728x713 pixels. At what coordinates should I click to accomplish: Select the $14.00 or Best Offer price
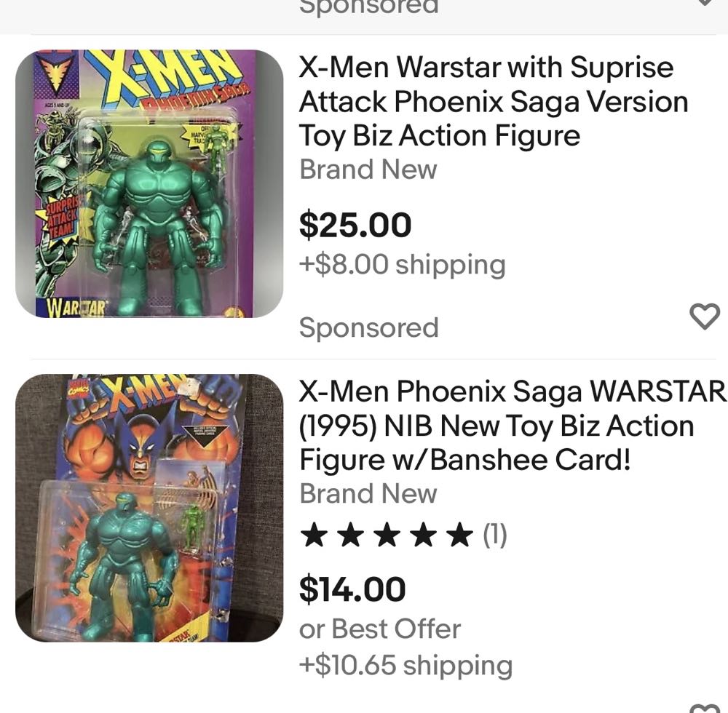click(352, 591)
